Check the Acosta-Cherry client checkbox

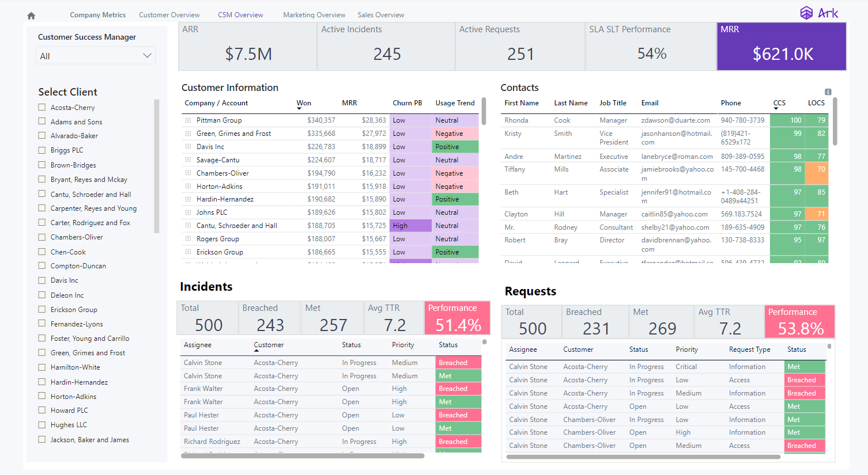click(x=41, y=107)
